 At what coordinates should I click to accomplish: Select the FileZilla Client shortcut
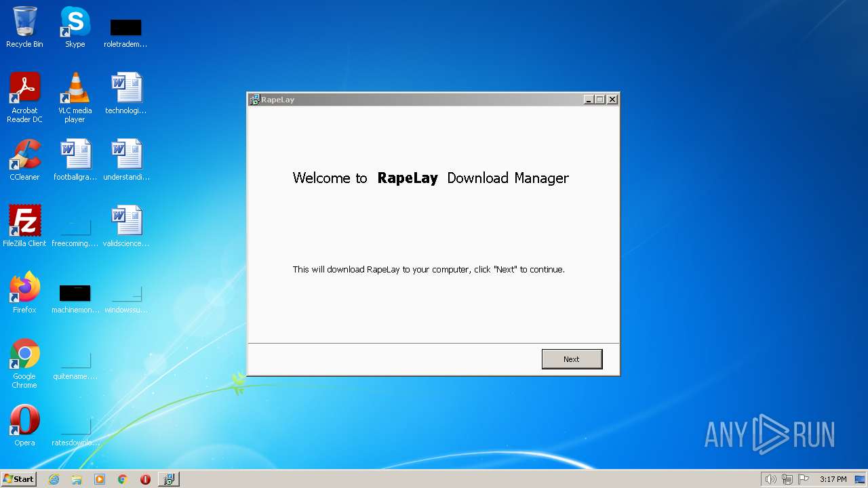click(24, 226)
